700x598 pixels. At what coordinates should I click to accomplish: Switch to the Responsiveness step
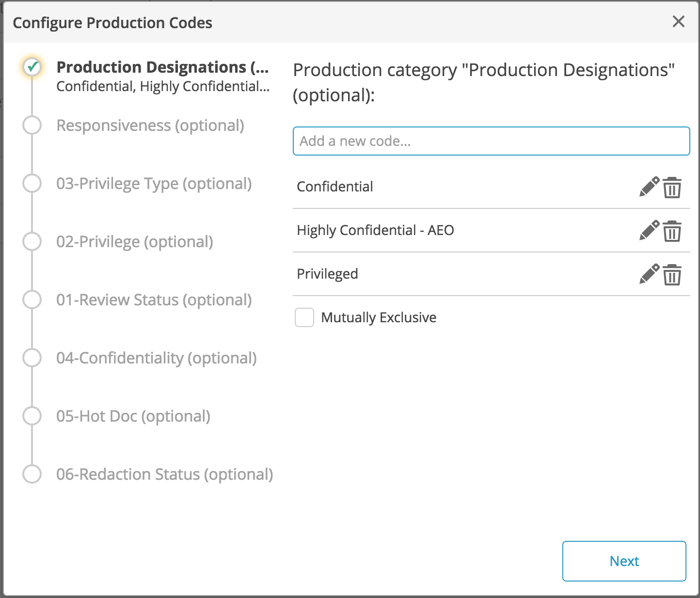pyautogui.click(x=150, y=126)
